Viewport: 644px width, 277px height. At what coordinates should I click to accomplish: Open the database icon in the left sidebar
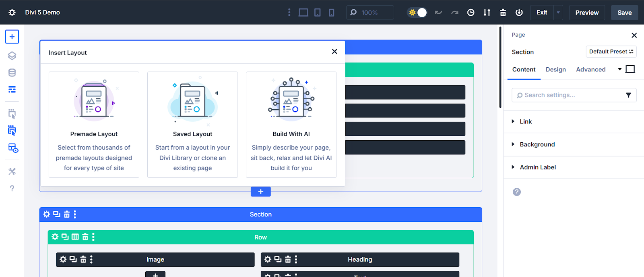pyautogui.click(x=12, y=73)
